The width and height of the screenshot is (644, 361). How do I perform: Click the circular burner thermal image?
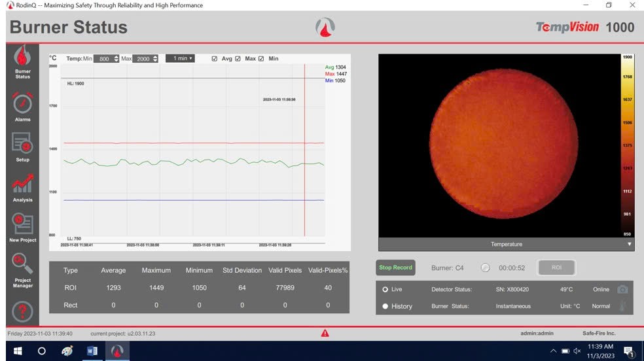click(504, 144)
